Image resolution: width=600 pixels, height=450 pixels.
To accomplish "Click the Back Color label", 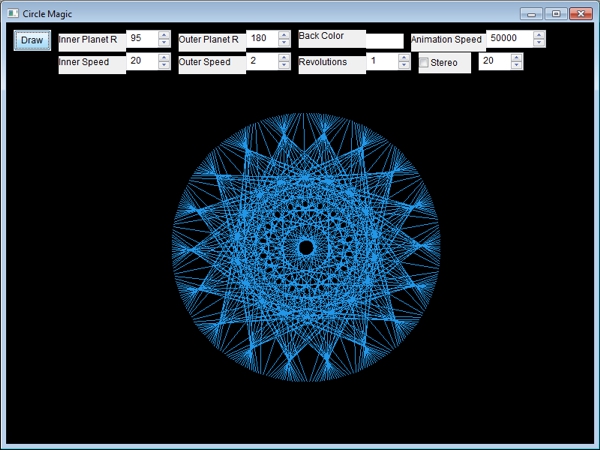I will tap(321, 36).
